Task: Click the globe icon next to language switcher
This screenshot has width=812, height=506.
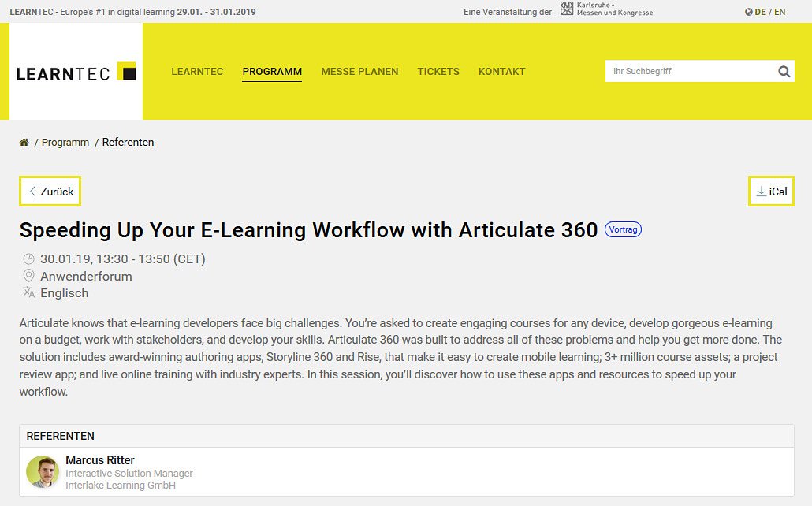Action: (x=749, y=12)
